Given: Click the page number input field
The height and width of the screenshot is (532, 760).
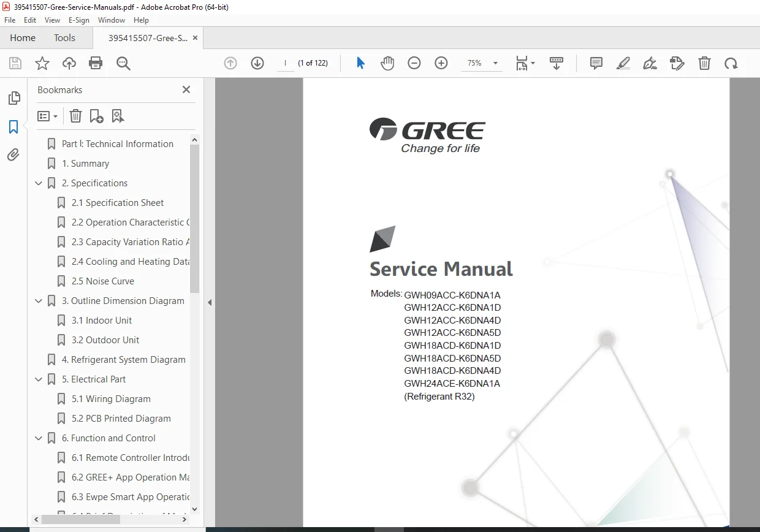Looking at the screenshot, I should [x=285, y=63].
